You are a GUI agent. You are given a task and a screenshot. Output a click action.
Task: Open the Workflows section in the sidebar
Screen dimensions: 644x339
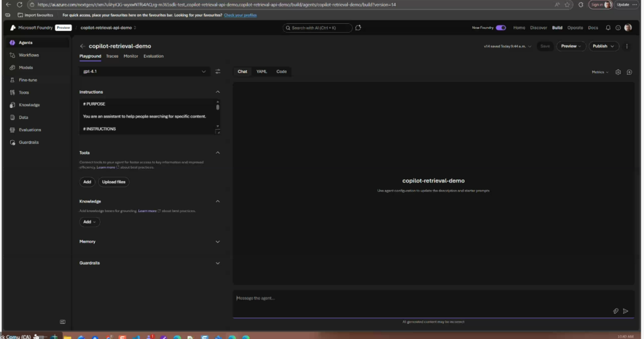tap(28, 55)
